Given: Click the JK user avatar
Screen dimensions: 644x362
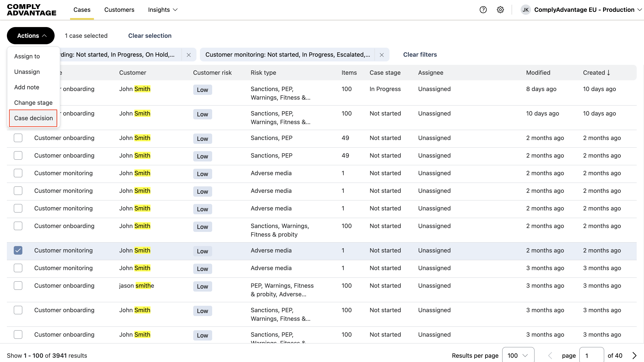Looking at the screenshot, I should (526, 10).
